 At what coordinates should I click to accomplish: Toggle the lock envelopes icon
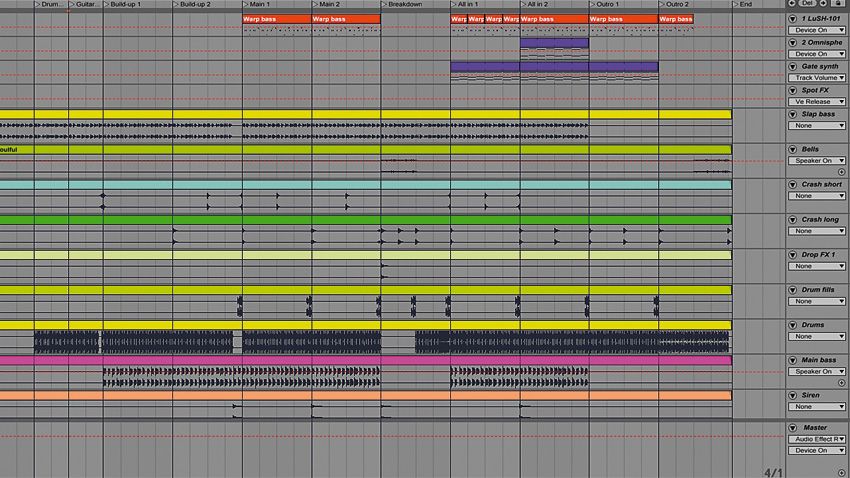pyautogui.click(x=840, y=3)
